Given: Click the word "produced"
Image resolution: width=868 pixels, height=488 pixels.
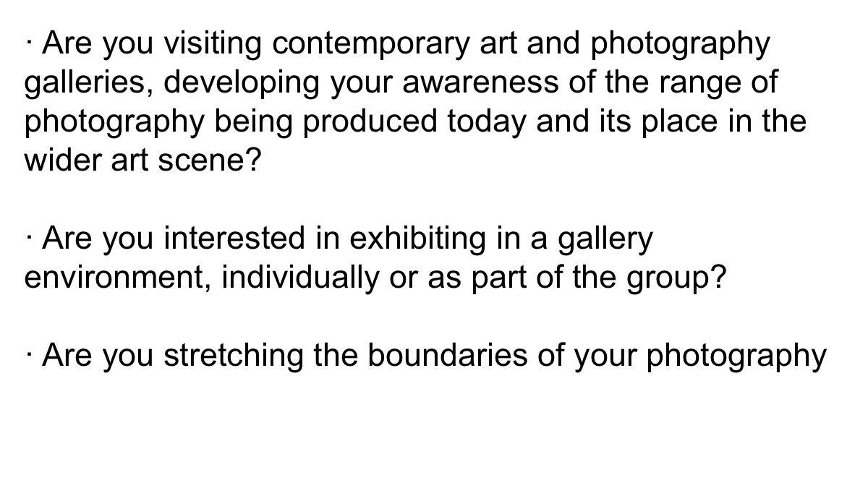Looking at the screenshot, I should pos(370,121).
